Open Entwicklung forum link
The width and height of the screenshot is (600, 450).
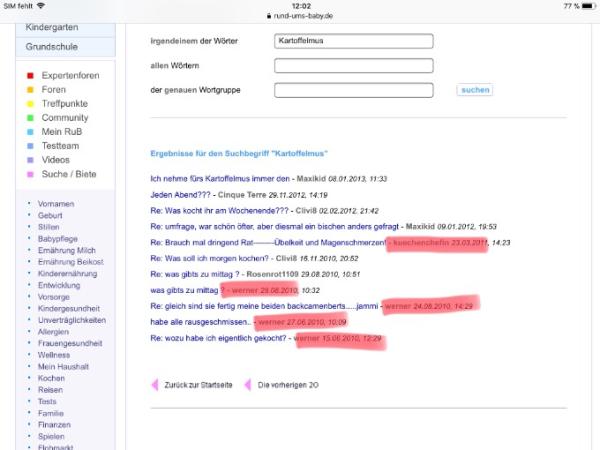tap(59, 285)
